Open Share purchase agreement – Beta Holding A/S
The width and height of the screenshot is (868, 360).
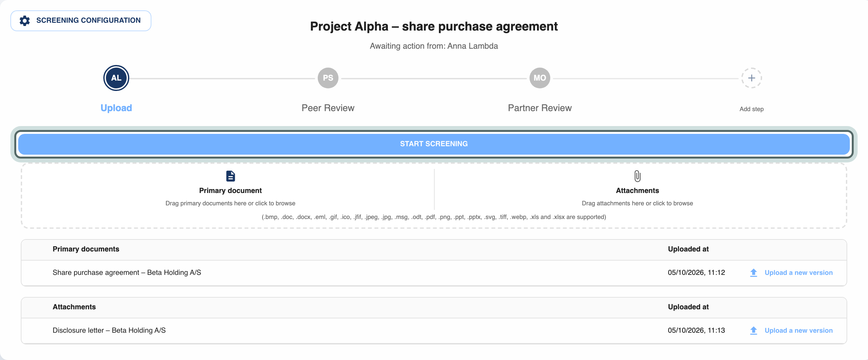[127, 272]
